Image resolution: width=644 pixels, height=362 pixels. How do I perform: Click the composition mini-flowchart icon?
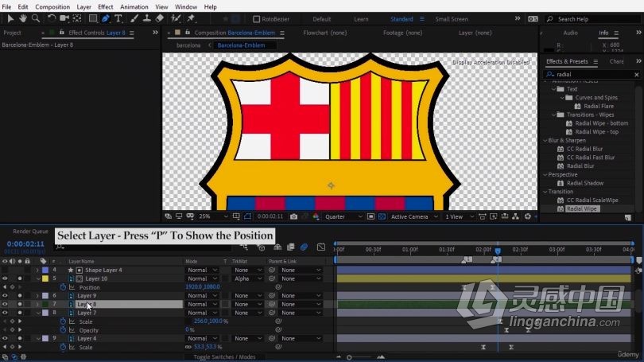point(244,247)
